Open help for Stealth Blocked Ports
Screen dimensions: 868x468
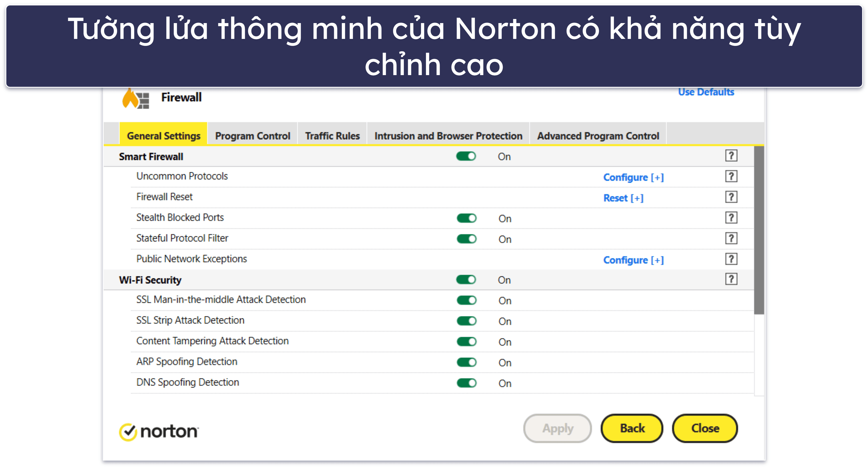pos(731,218)
